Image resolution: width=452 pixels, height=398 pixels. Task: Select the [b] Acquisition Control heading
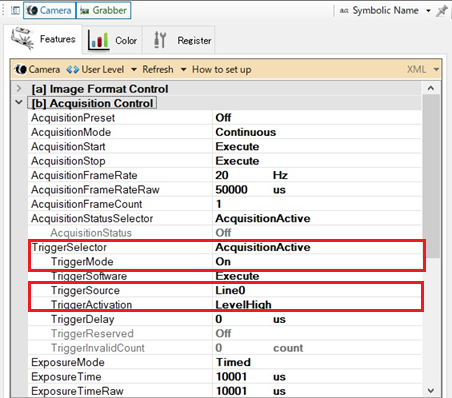(92, 103)
